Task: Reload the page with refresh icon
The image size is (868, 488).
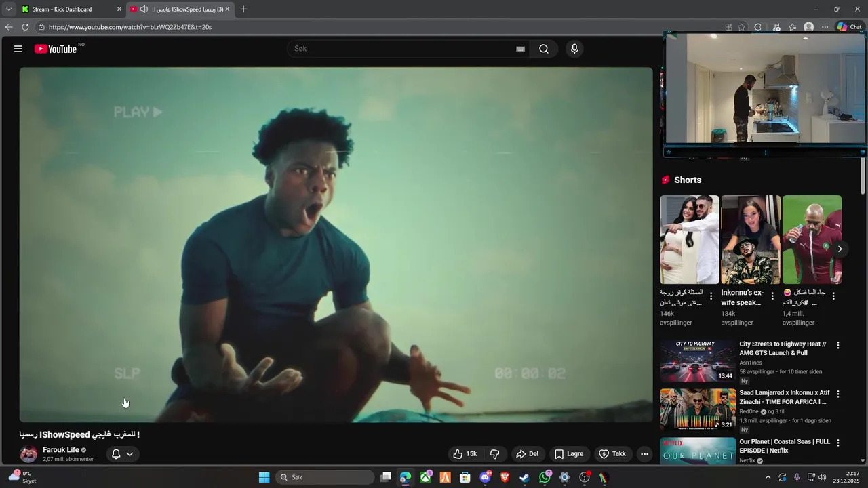Action: coord(25,27)
